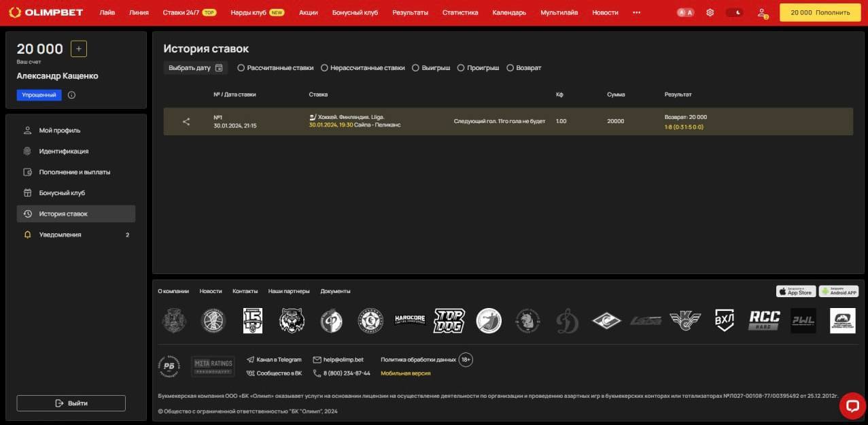Screen dimensions: 868x425
Task: Click the Сайпа - Пеликанс match name
Action: [x=379, y=125]
